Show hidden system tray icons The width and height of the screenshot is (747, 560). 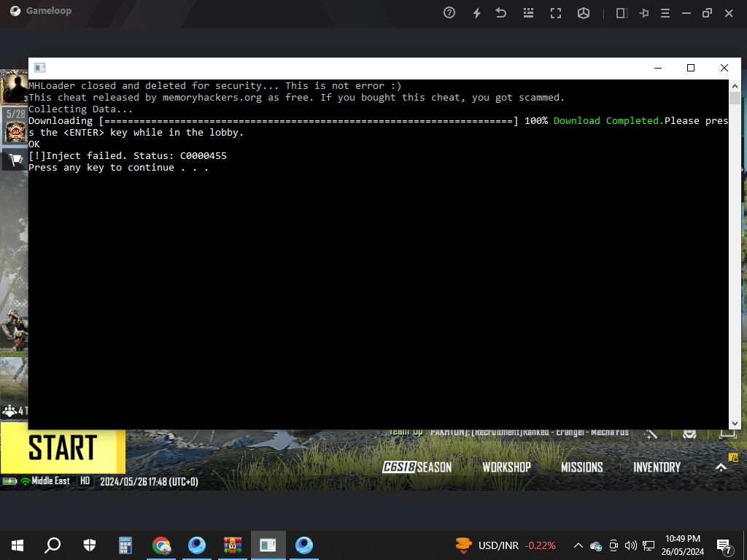pyautogui.click(x=578, y=545)
